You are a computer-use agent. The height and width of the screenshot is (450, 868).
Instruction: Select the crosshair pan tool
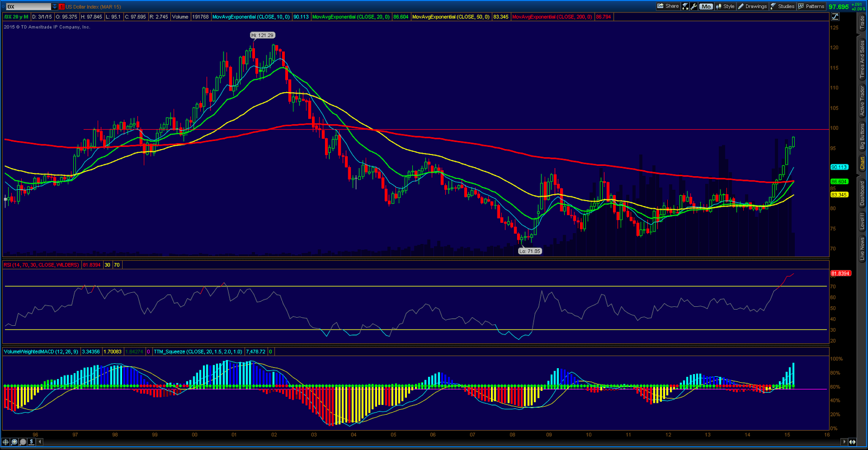click(x=6, y=442)
